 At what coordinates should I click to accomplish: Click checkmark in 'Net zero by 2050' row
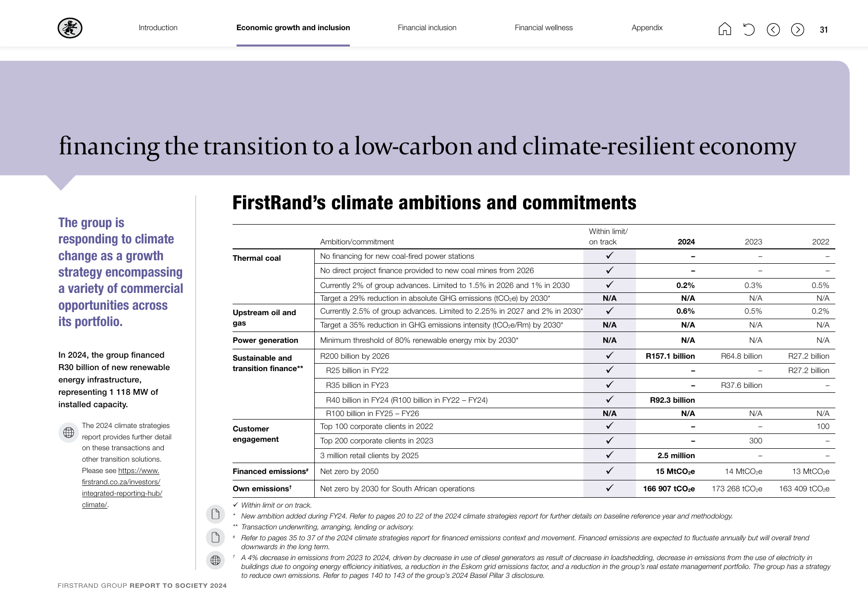(610, 471)
